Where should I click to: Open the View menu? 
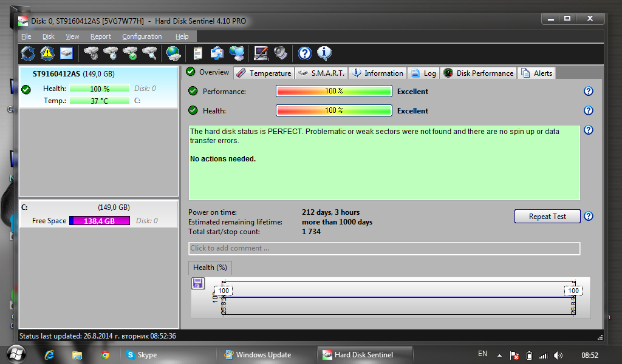coord(72,36)
